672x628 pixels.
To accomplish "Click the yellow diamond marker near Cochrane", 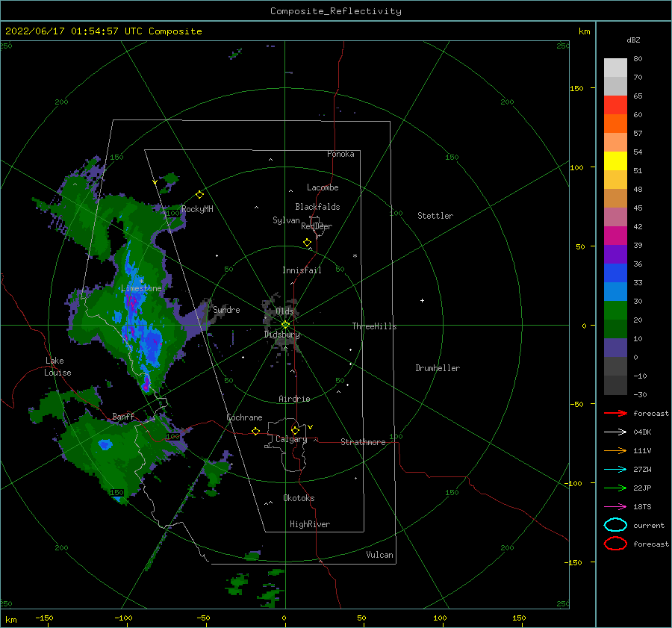I will 255,431.
